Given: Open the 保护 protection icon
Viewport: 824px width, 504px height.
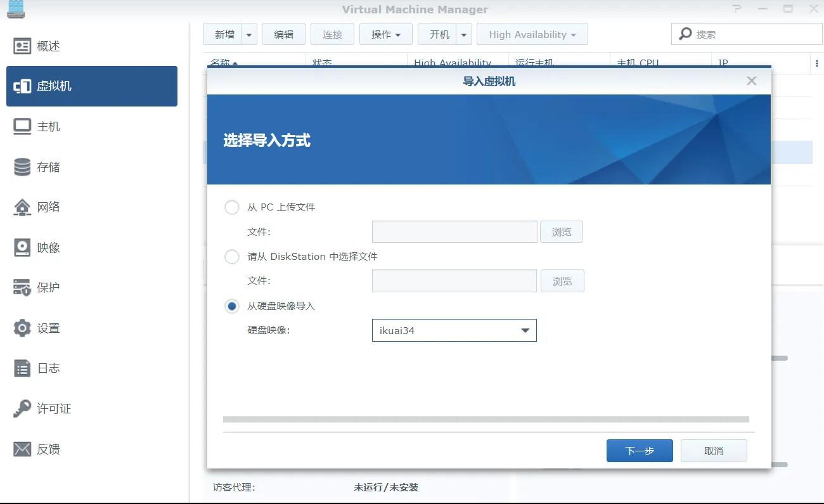Looking at the screenshot, I should pos(22,288).
